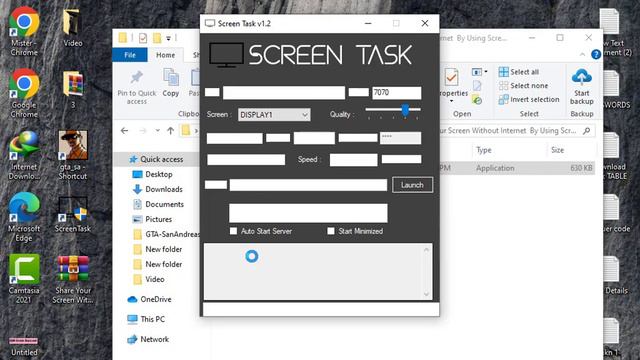Select the Share Your Screen archive icon
Screen dimensions: 640x360
tap(73, 279)
